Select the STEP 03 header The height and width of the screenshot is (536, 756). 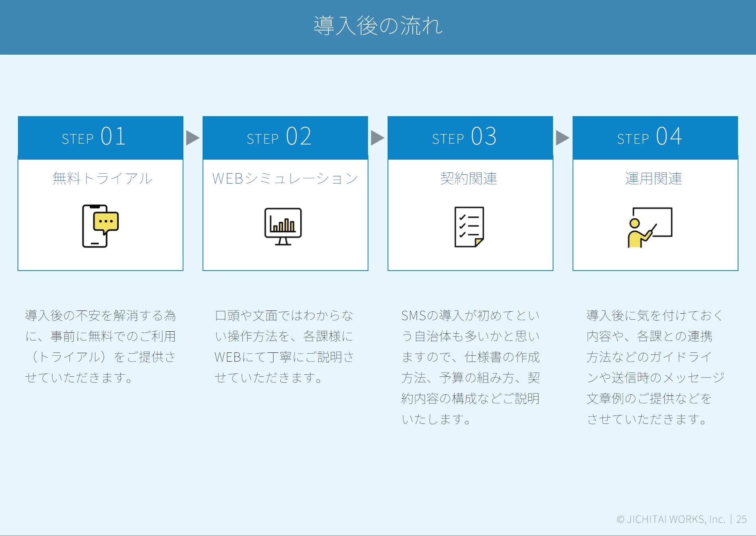tap(470, 137)
